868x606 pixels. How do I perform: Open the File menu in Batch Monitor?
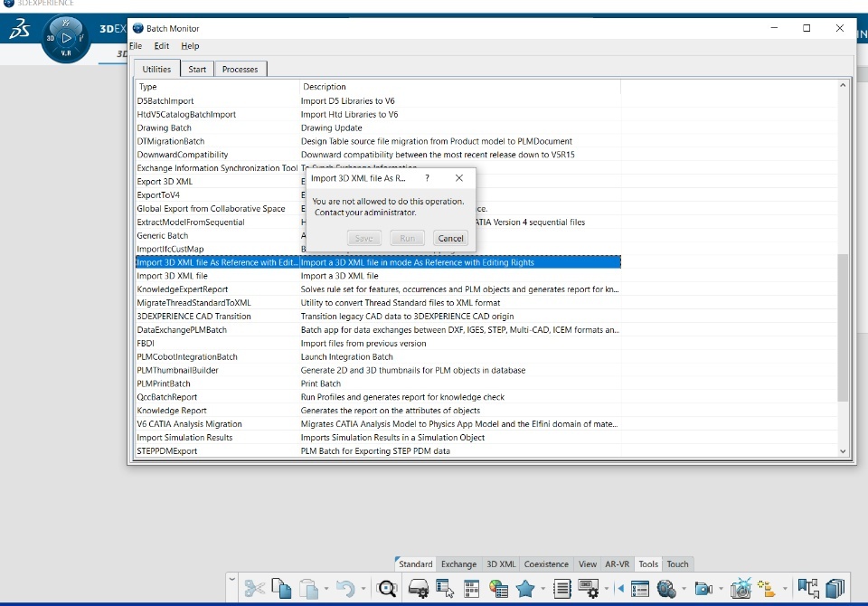click(x=136, y=46)
